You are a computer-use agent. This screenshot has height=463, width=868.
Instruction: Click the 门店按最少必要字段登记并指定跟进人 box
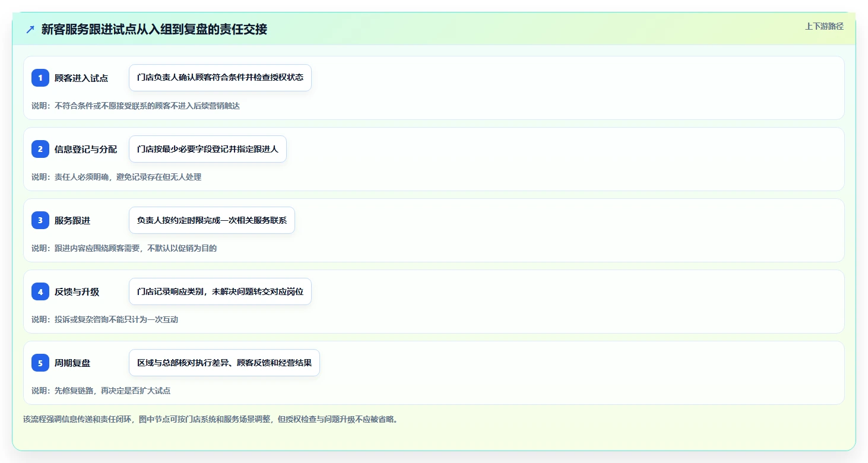pos(208,149)
